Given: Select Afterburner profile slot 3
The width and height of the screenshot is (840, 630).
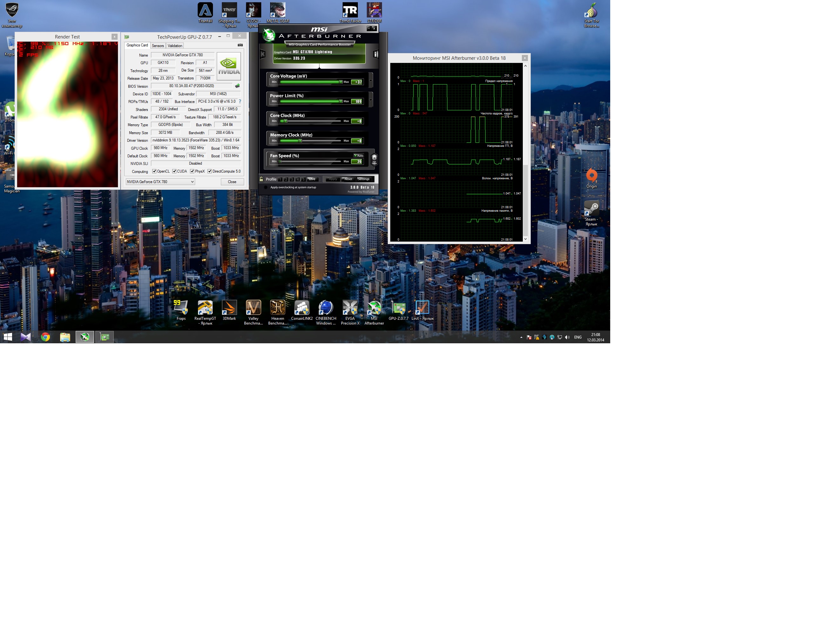Looking at the screenshot, I should [292, 179].
